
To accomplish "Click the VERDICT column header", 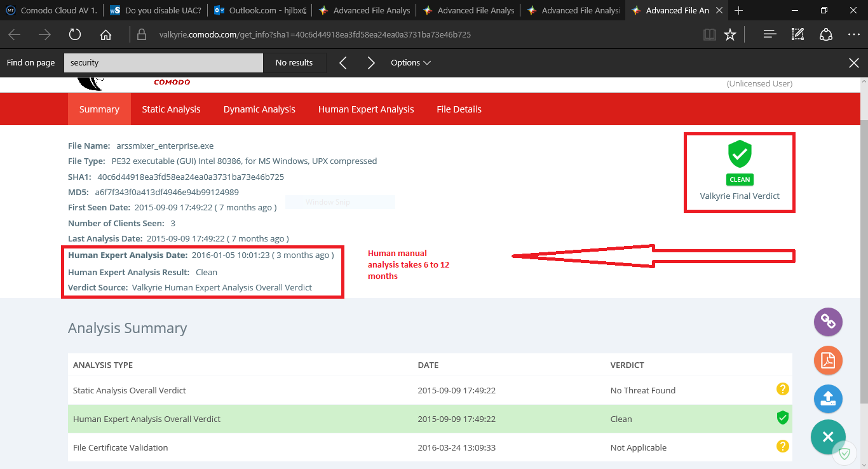I will pos(627,365).
